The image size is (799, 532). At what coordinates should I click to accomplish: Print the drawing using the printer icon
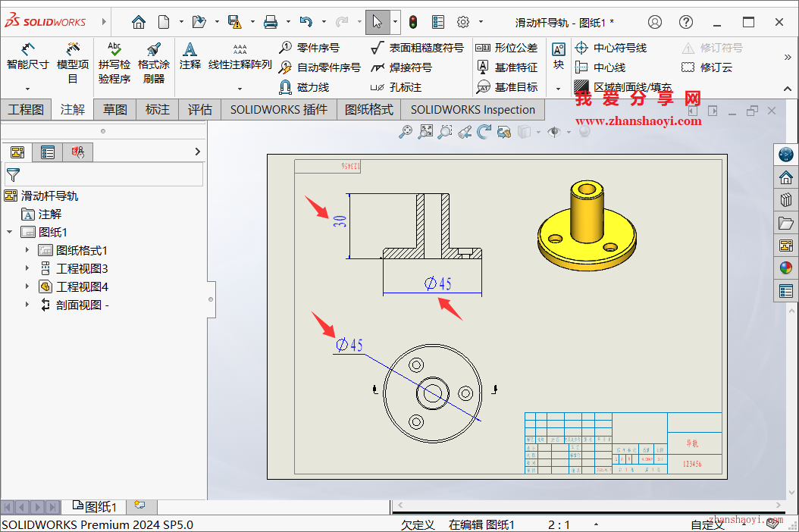pos(271,22)
